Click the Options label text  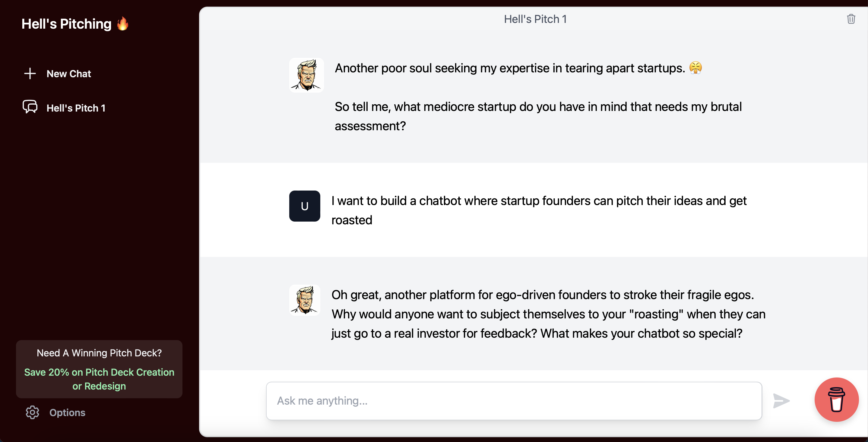point(67,412)
